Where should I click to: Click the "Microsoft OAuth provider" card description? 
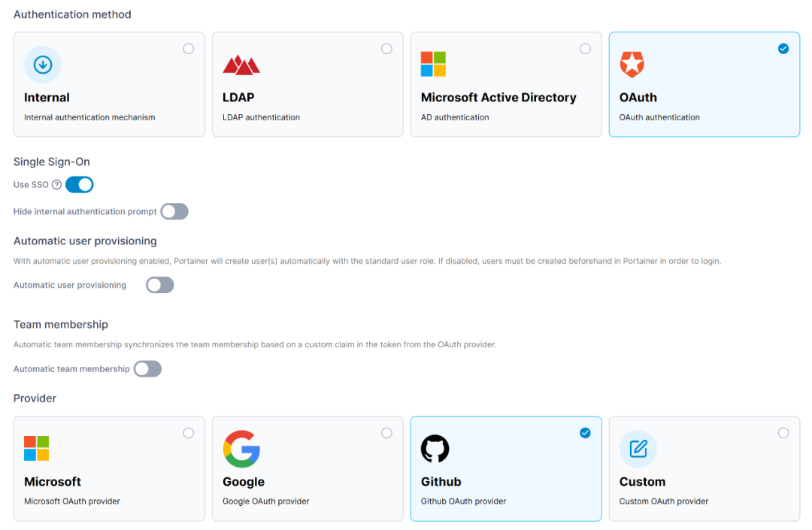(x=72, y=501)
